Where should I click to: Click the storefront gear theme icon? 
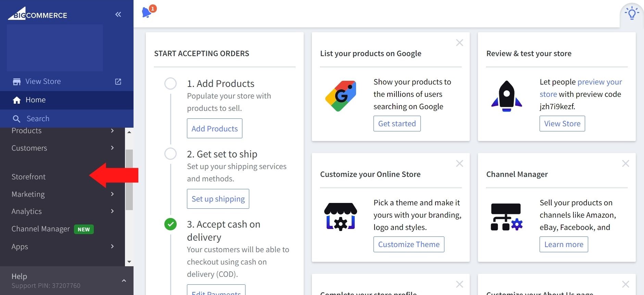click(x=341, y=217)
